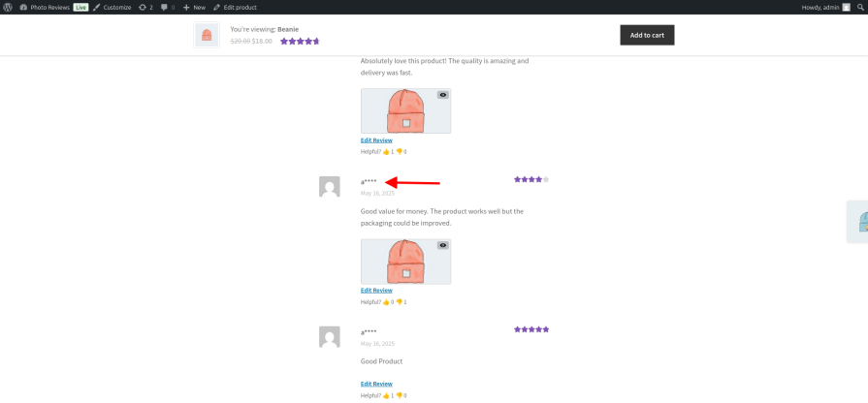This screenshot has height=403, width=868.
Task: Click eye icon on first review photo
Action: click(x=443, y=95)
